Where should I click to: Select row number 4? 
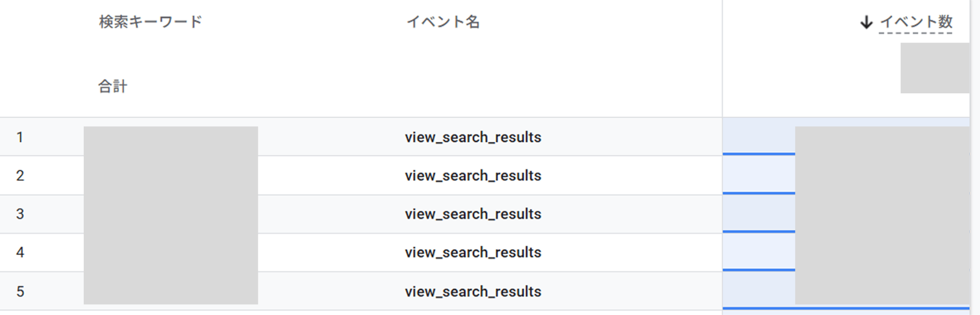20,252
